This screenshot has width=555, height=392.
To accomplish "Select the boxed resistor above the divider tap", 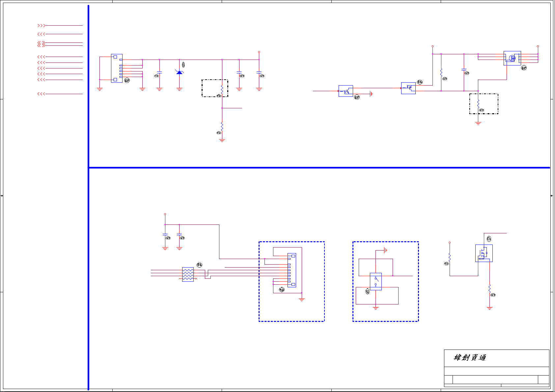I will click(222, 89).
